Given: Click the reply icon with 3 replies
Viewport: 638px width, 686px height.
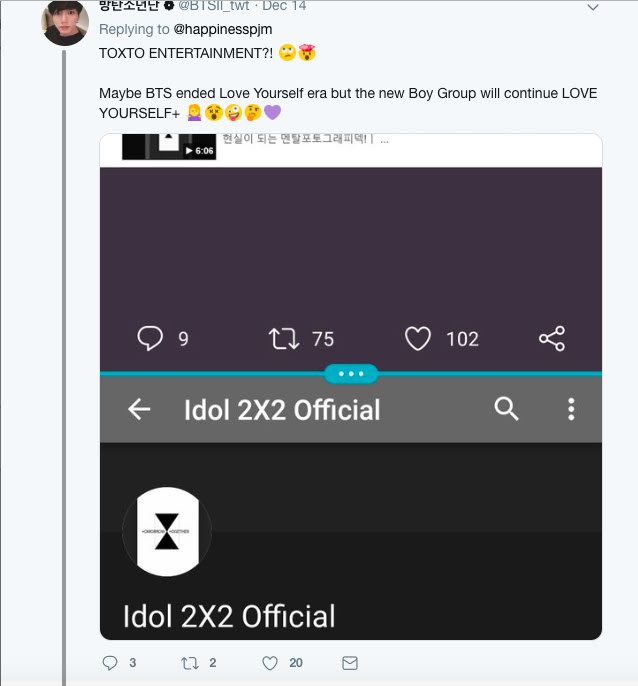Looking at the screenshot, I should point(110,663).
